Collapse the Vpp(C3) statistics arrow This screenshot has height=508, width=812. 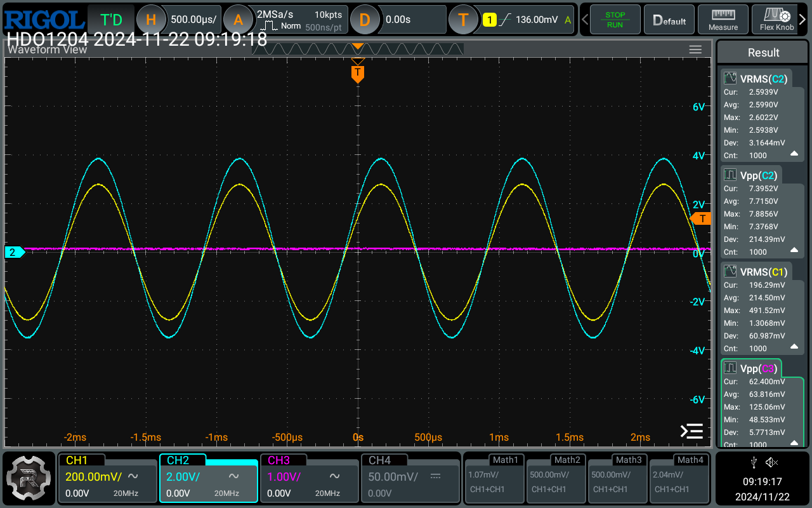[794, 443]
